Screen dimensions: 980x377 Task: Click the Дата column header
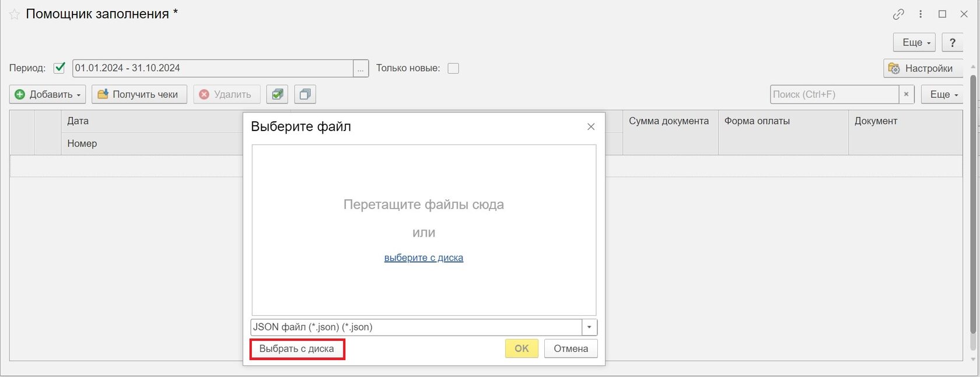click(78, 121)
